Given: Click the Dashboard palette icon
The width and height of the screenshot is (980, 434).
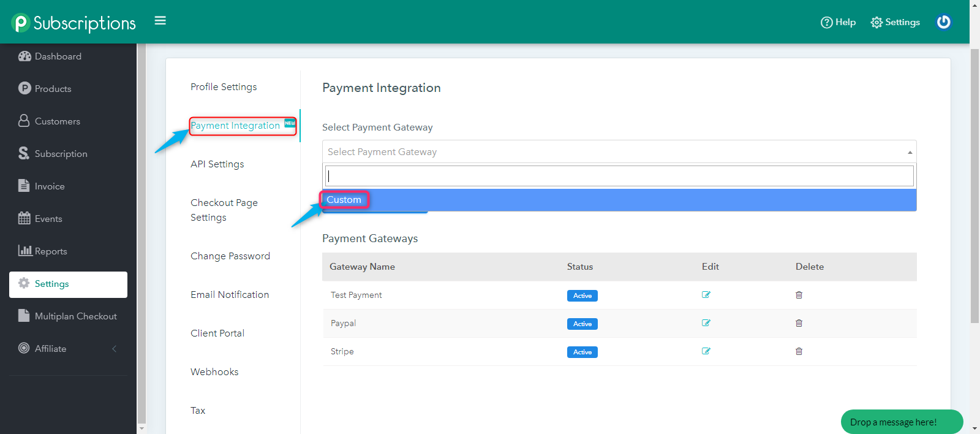Looking at the screenshot, I should [x=24, y=56].
